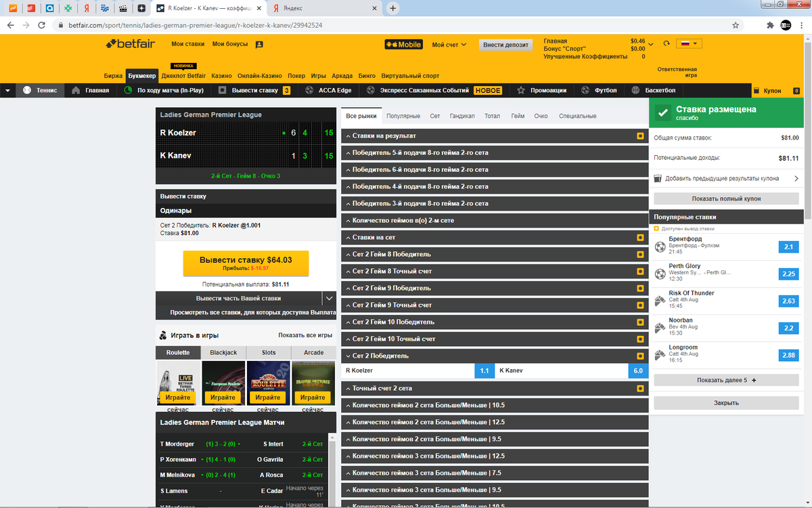Play the Frankie Dettori's game thumbnail
Image resolution: width=812 pixels, height=508 pixels.
pos(313,383)
